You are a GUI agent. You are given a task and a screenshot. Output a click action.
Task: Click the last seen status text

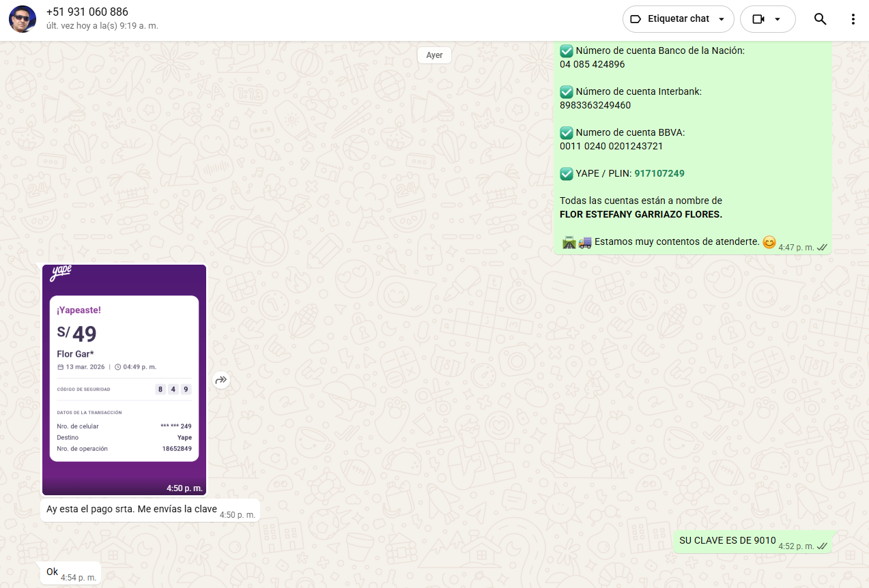pyautogui.click(x=102, y=26)
